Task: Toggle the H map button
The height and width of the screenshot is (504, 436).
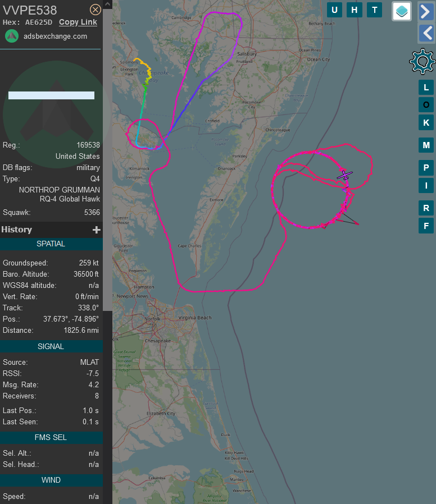Action: pos(355,10)
